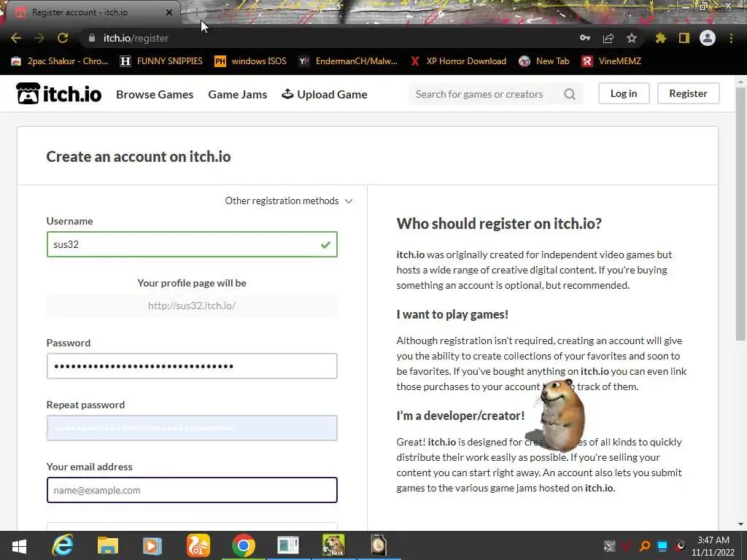
Task: Click the Log in button
Action: coord(624,93)
